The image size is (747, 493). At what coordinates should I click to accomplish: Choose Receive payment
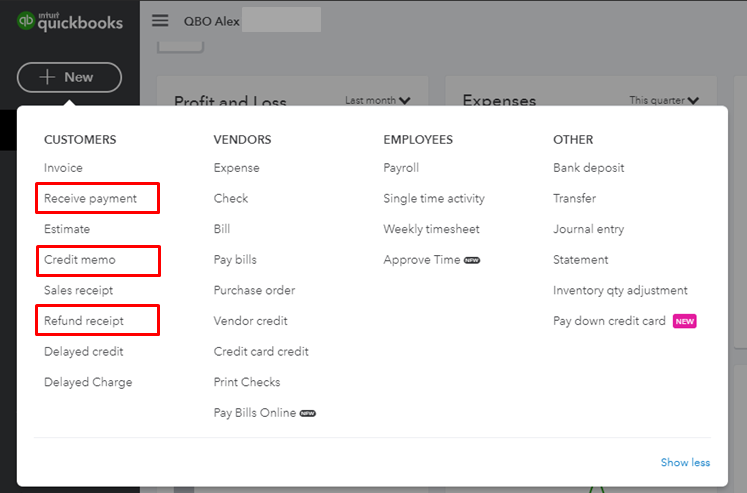coord(91,199)
